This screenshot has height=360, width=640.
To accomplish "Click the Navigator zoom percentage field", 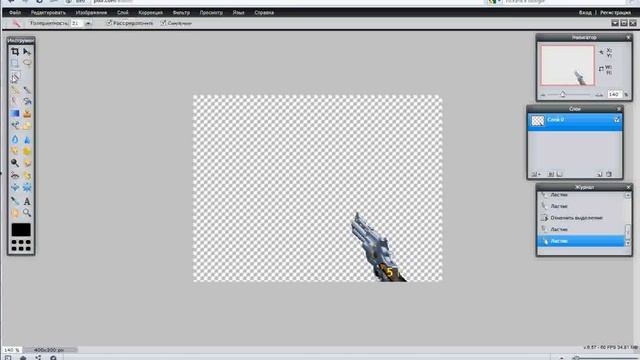I will pyautogui.click(x=614, y=94).
